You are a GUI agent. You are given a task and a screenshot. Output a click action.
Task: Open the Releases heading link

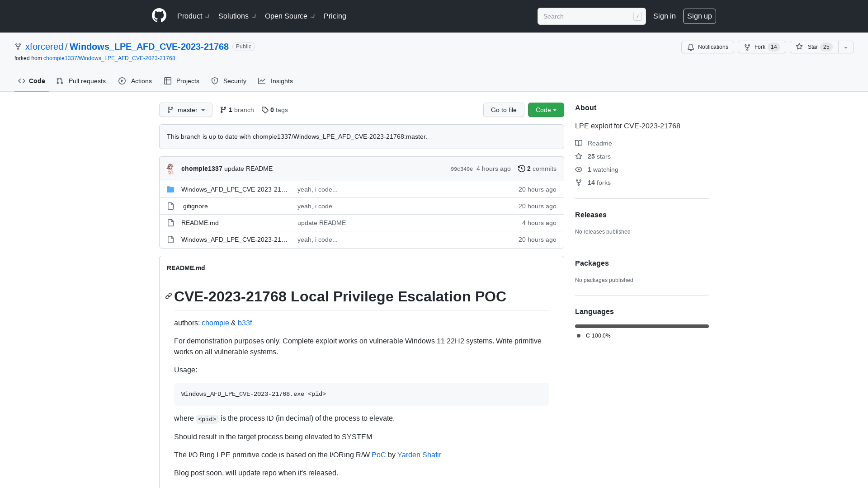click(x=591, y=215)
